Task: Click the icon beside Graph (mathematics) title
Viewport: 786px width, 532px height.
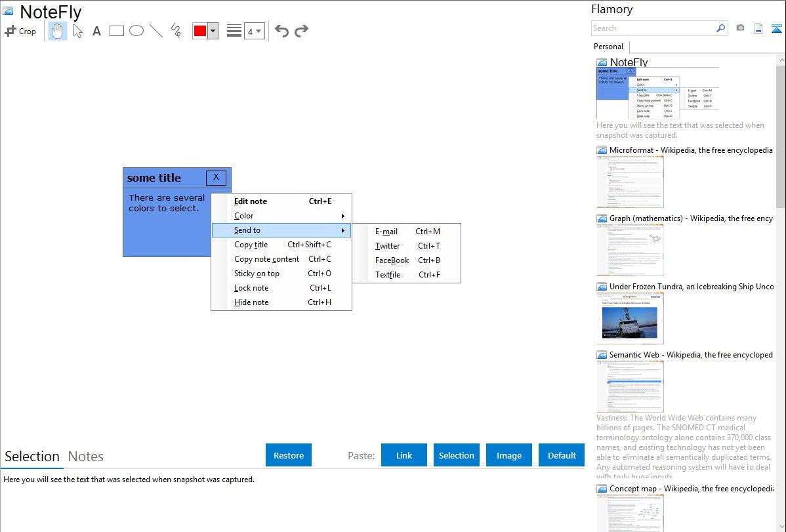Action: tap(602, 218)
